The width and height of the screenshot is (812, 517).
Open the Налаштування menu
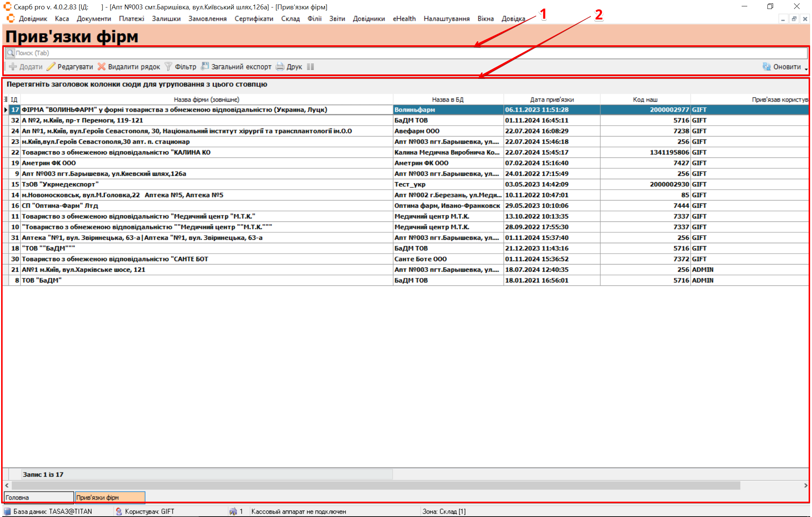click(446, 19)
